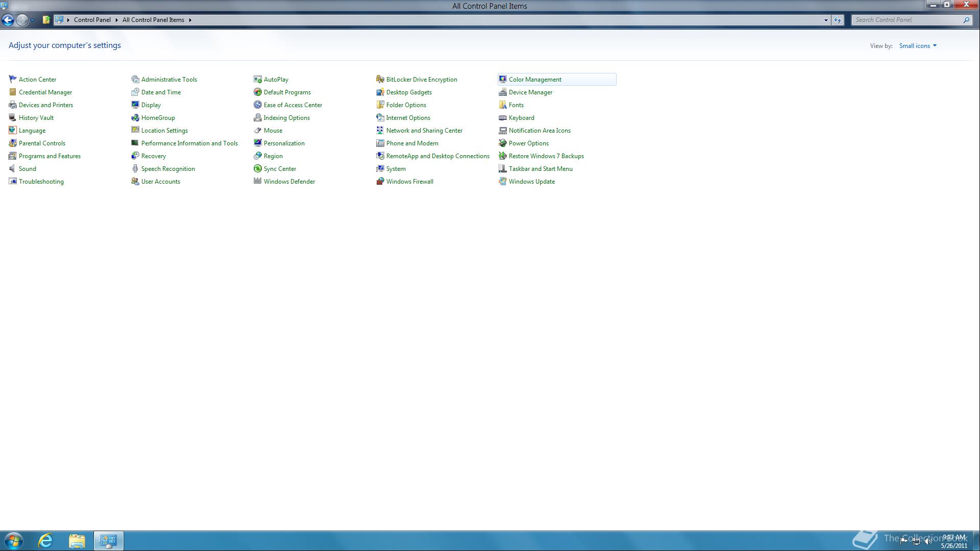Open the Region link
This screenshot has height=551, width=980.
pyautogui.click(x=273, y=156)
